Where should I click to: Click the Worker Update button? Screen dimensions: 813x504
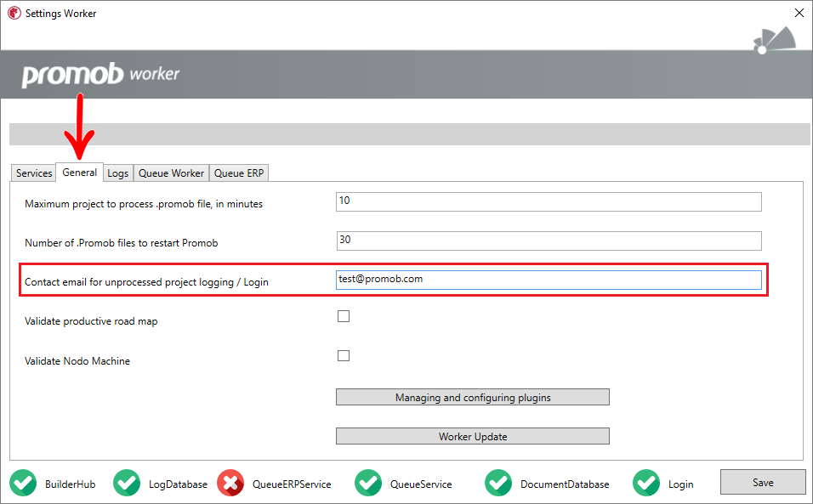click(472, 436)
